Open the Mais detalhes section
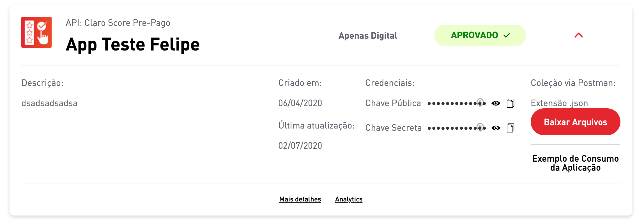The width and height of the screenshot is (644, 220). [x=300, y=199]
